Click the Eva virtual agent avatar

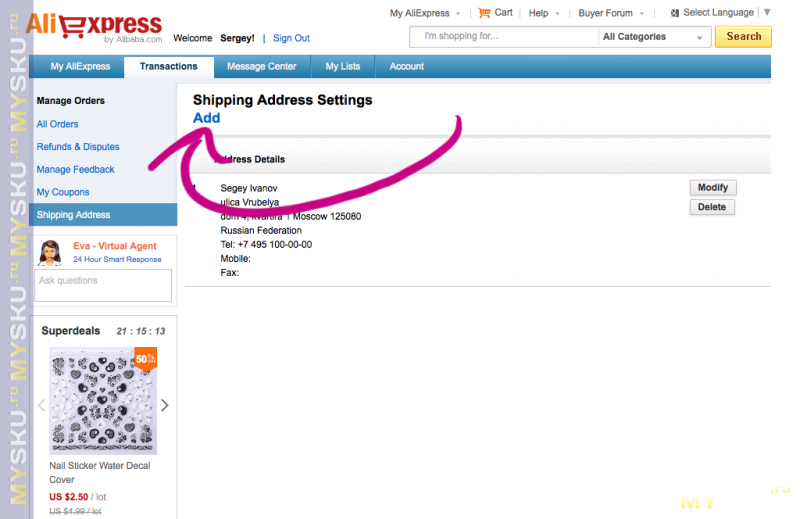[51, 252]
